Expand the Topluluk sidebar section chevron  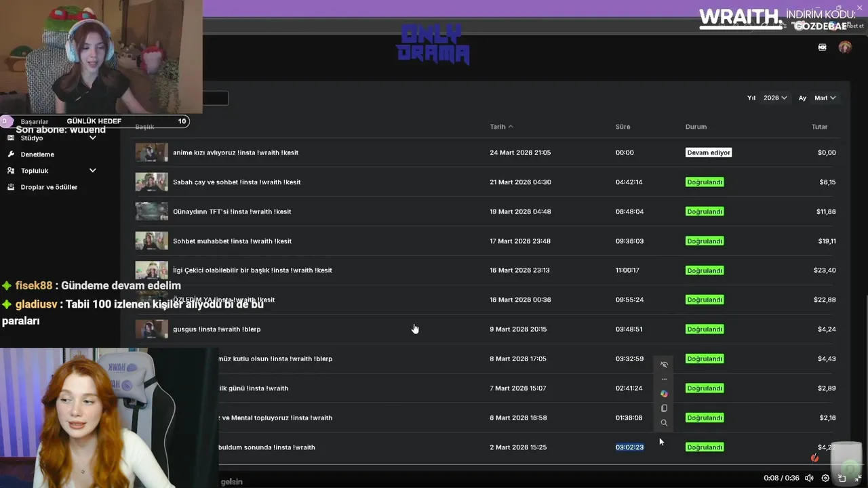tap(93, 170)
